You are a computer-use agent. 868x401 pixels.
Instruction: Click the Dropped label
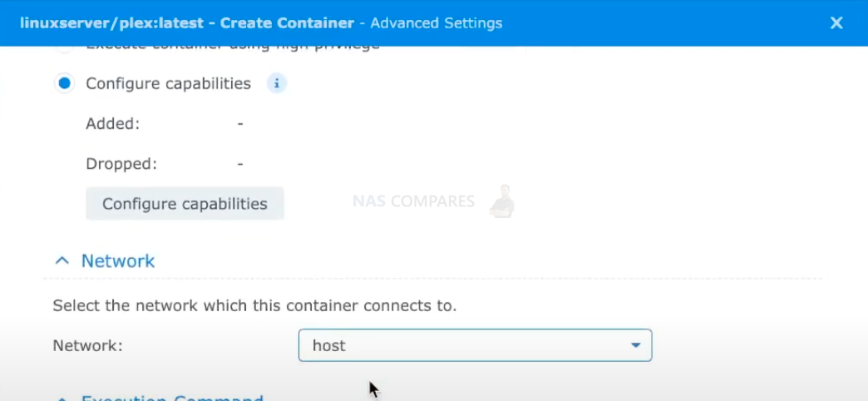pos(121,164)
